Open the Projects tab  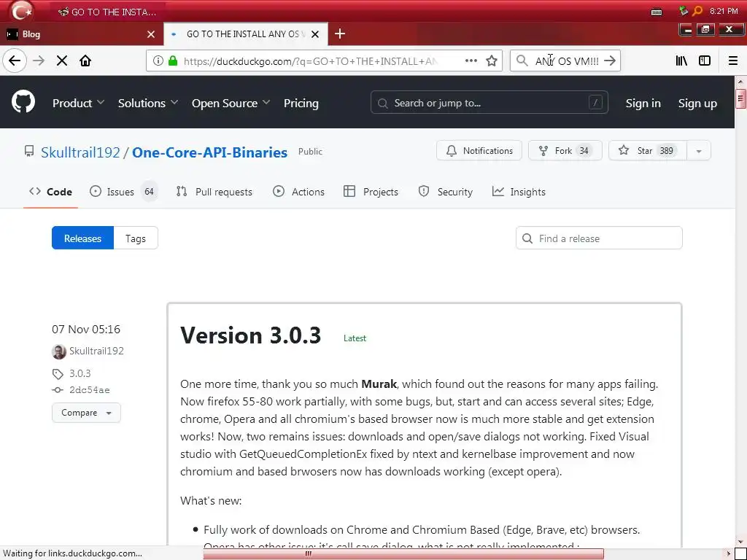(x=371, y=192)
